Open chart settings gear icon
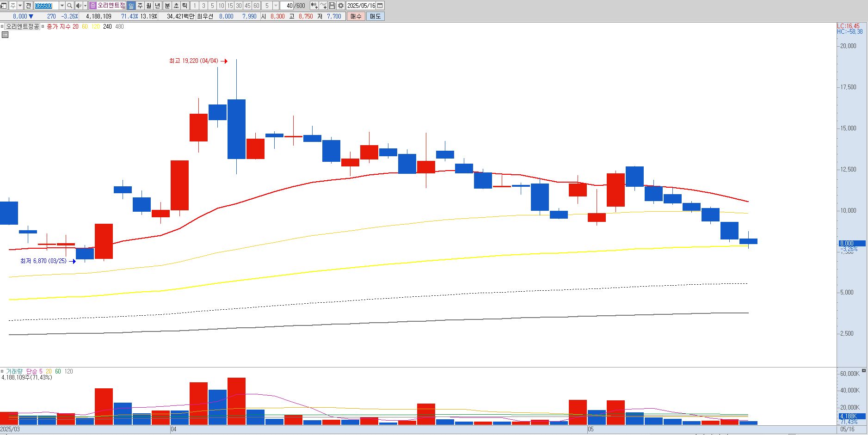The height and width of the screenshot is (435, 868). point(340,6)
